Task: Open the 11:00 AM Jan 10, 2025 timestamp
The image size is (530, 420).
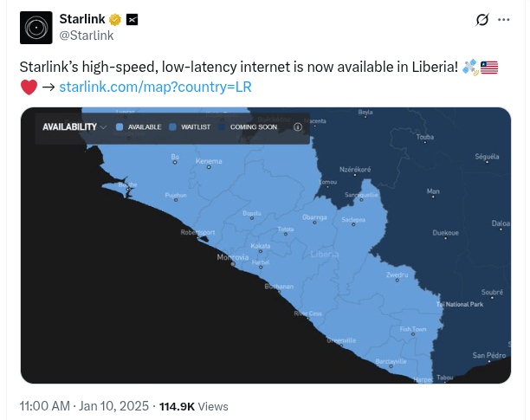Action: coord(83,405)
